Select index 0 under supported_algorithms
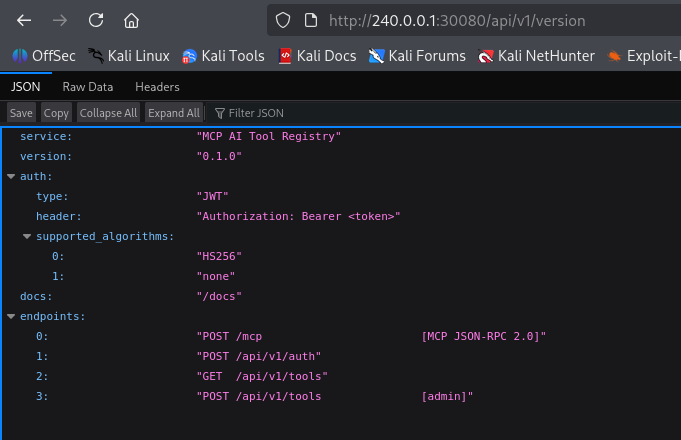 click(58, 256)
